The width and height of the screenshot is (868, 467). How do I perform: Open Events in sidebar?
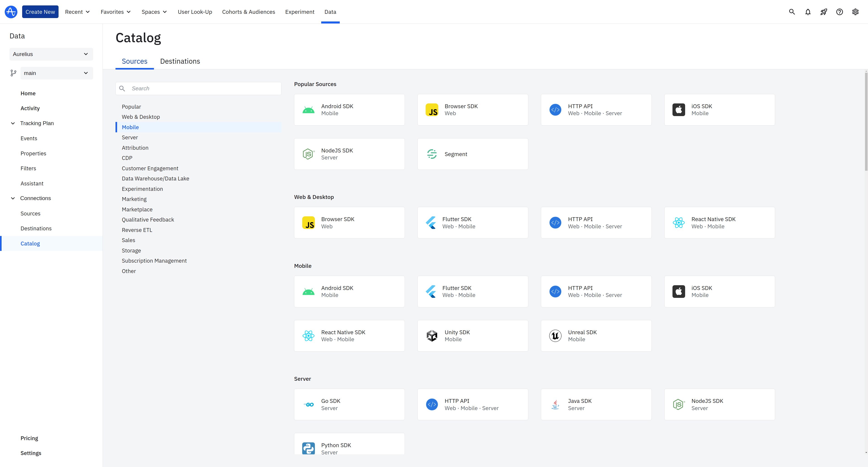point(29,138)
